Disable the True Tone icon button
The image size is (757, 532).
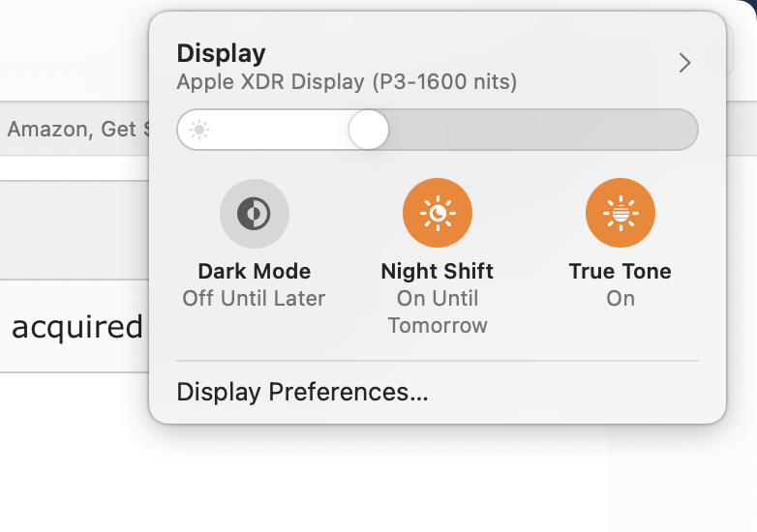coord(621,213)
